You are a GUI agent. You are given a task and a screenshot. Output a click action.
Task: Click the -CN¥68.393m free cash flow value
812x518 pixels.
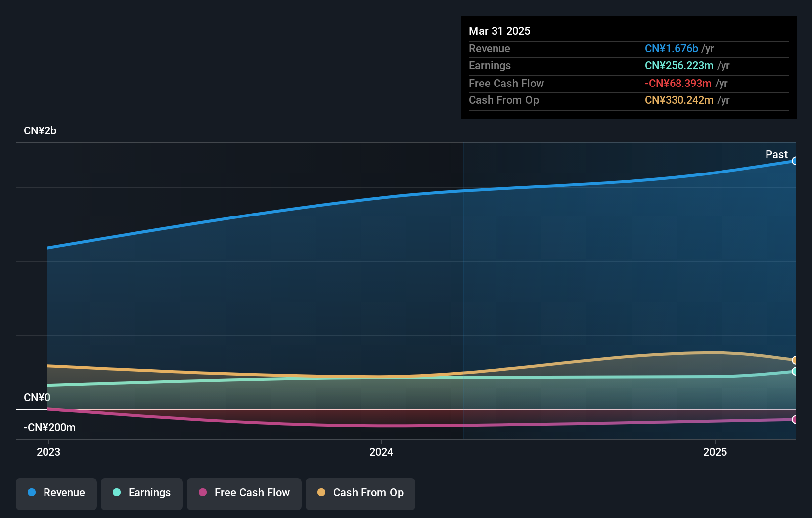point(678,83)
